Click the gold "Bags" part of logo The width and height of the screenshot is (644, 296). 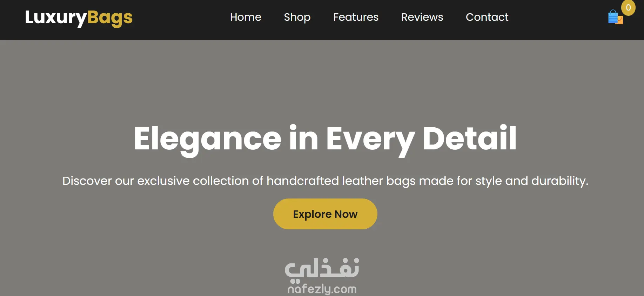110,18
